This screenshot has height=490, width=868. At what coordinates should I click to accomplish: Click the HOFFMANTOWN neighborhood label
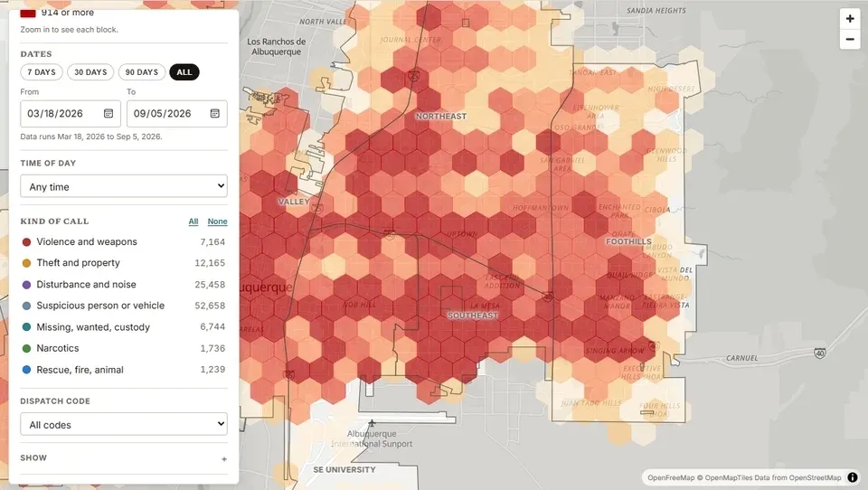click(541, 208)
